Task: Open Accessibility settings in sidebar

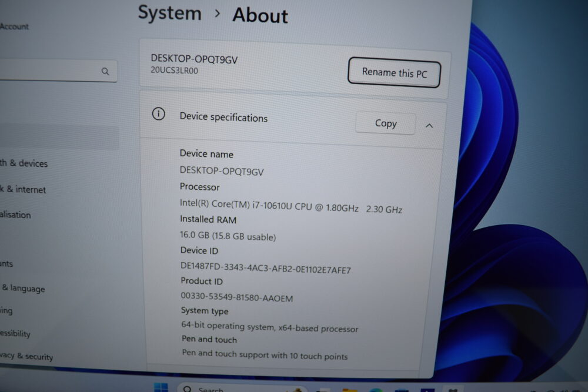Action: (x=15, y=333)
